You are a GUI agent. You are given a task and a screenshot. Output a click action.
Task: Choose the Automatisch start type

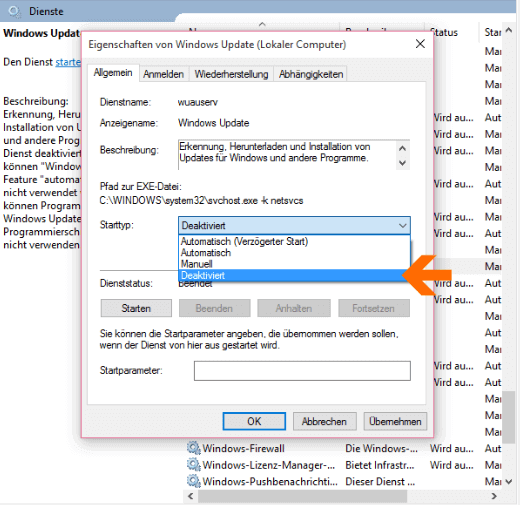[x=206, y=253]
